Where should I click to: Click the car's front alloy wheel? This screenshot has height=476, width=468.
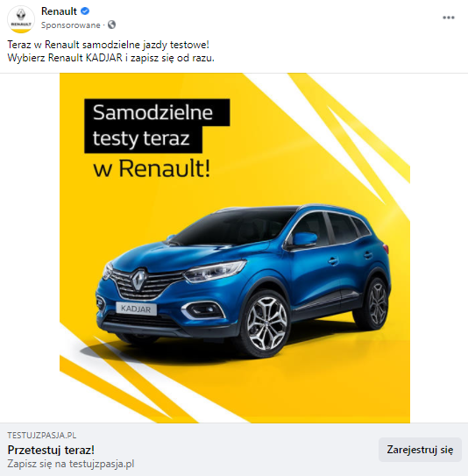click(266, 324)
